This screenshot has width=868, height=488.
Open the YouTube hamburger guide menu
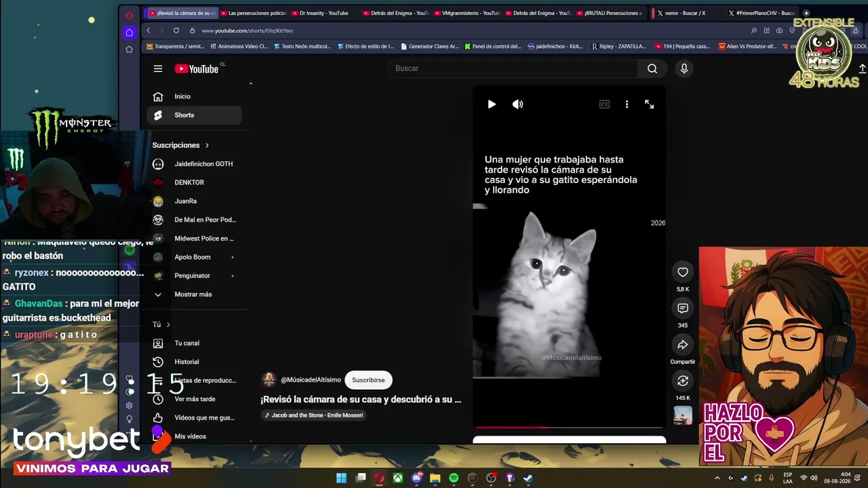click(x=158, y=68)
